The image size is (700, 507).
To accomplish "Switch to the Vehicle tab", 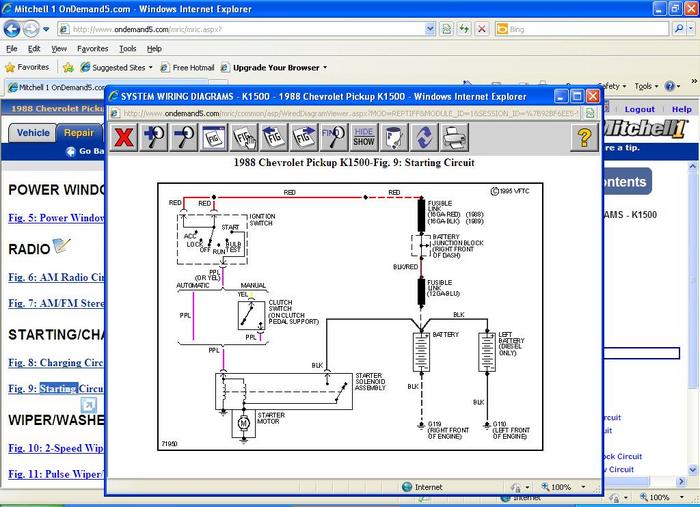I will (33, 133).
